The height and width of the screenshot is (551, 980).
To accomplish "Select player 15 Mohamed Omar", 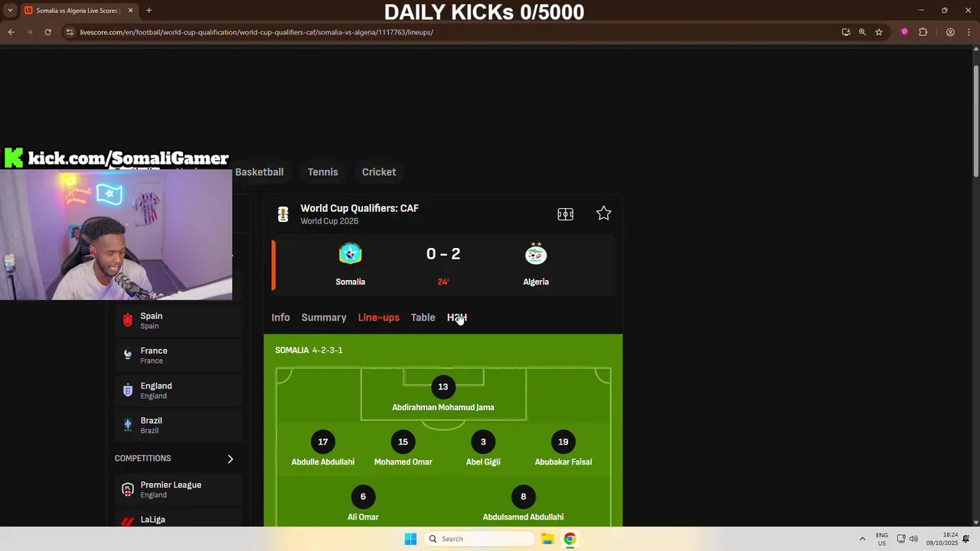I will (x=403, y=450).
